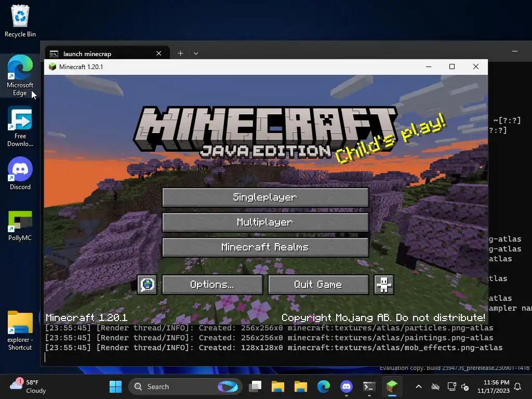The width and height of the screenshot is (532, 399).
Task: Open weather widget showing 58°F Cloudy
Action: click(x=28, y=387)
